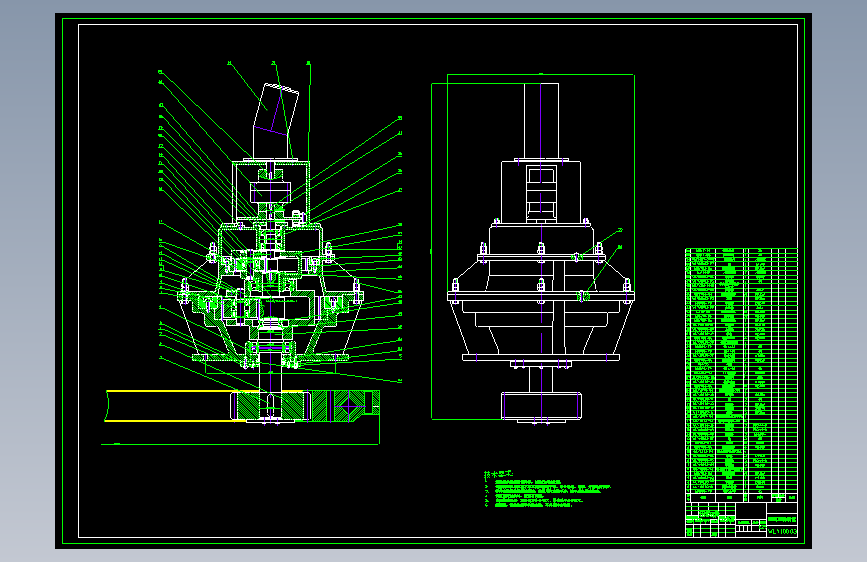Image resolution: width=867 pixels, height=562 pixels.
Task: Select the tall vertical shaft in right elevation view
Action: (541, 122)
